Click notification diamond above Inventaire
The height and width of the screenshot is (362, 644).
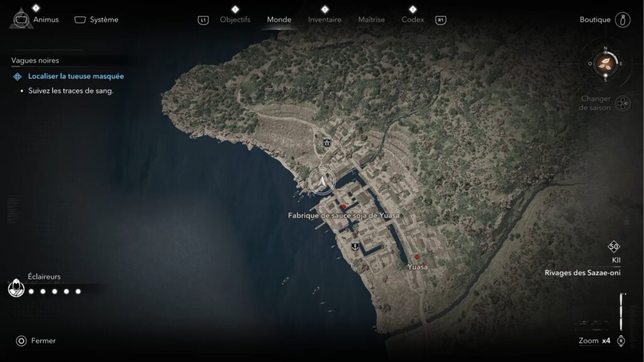point(325,9)
